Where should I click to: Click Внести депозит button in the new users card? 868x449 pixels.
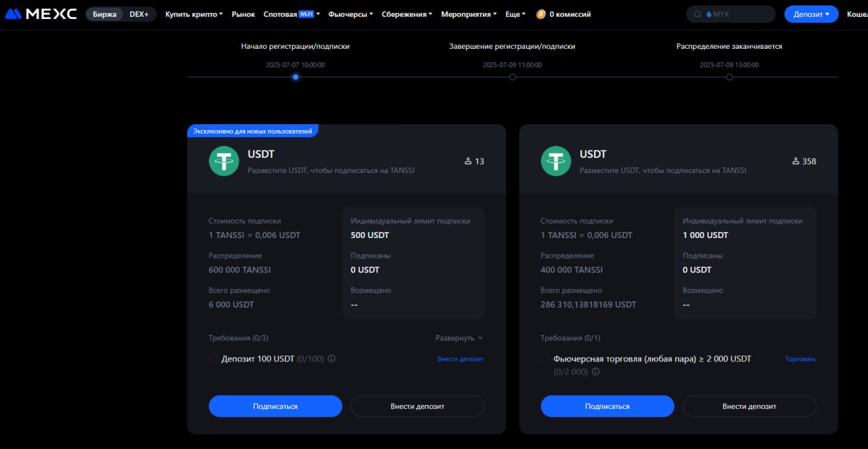tap(418, 406)
